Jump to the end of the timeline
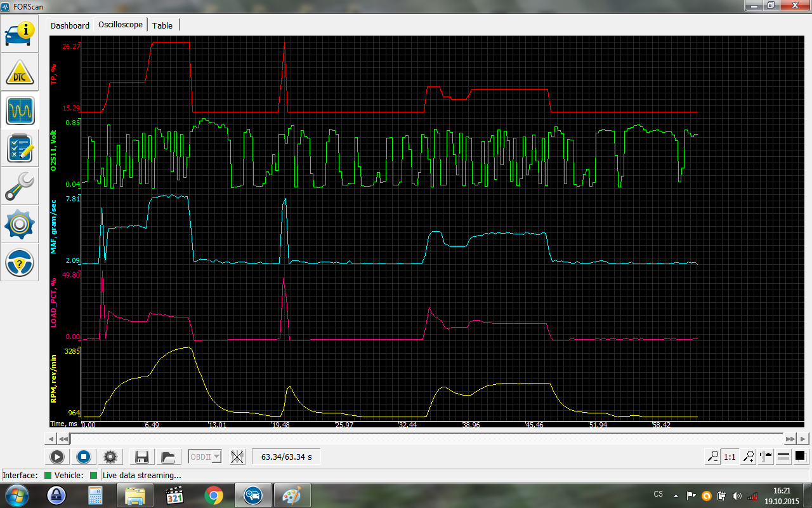The image size is (812, 508). click(790, 438)
